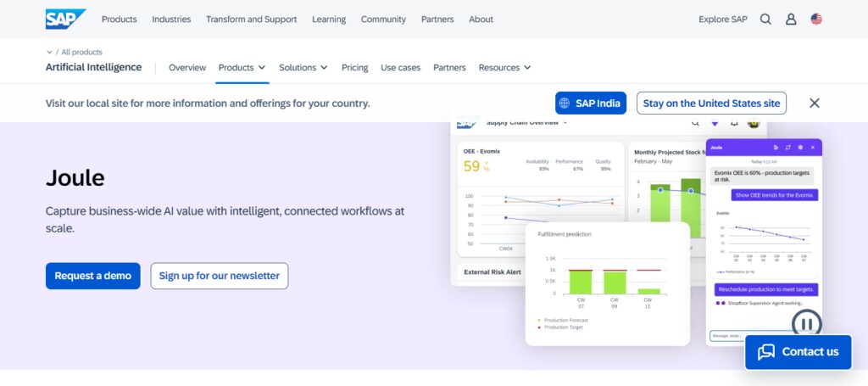Click Artificial Intelligence section title
Screen dimensions: 868x386
pos(93,68)
